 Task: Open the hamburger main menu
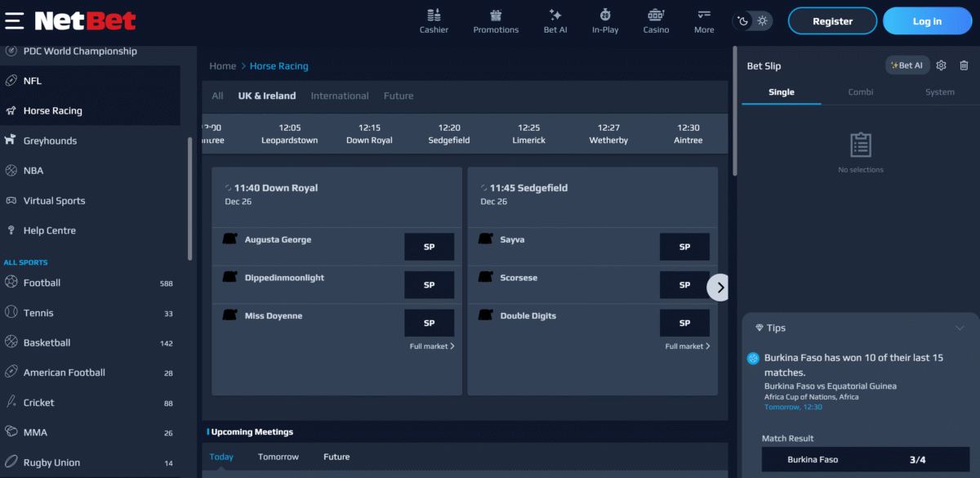[14, 20]
